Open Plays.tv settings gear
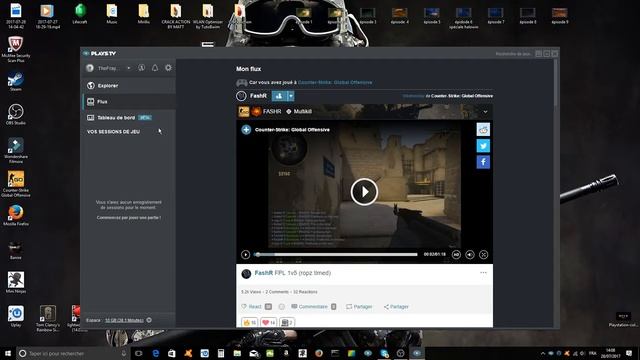 (x=168, y=68)
